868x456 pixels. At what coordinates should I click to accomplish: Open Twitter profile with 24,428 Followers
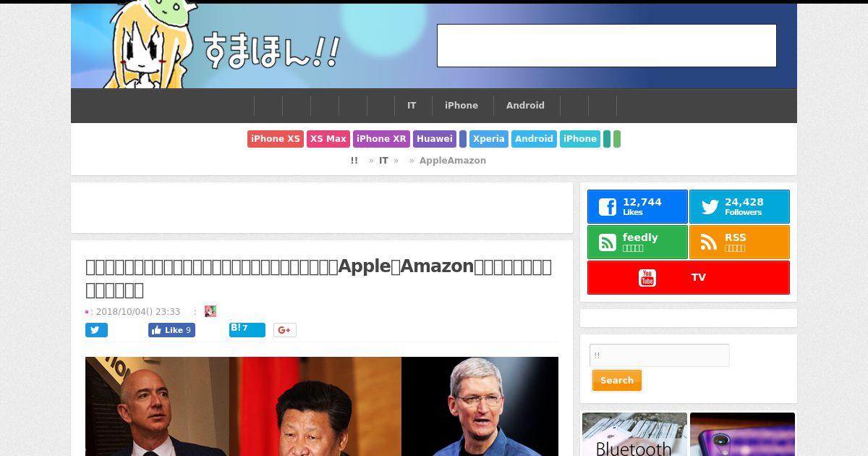739,207
